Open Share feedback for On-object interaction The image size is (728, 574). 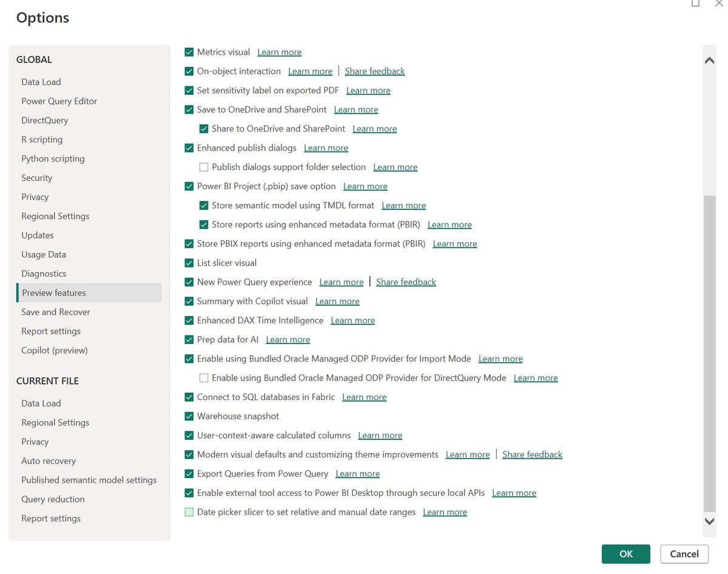coord(375,71)
